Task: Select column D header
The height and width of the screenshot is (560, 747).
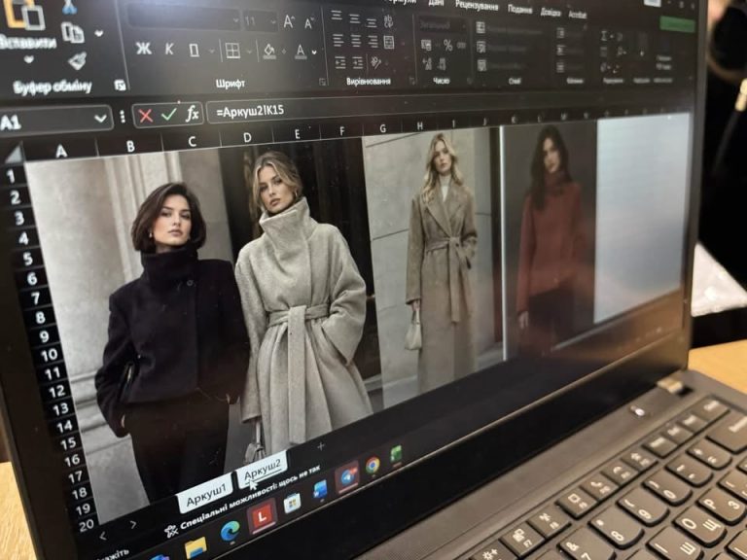Action: coord(247,138)
